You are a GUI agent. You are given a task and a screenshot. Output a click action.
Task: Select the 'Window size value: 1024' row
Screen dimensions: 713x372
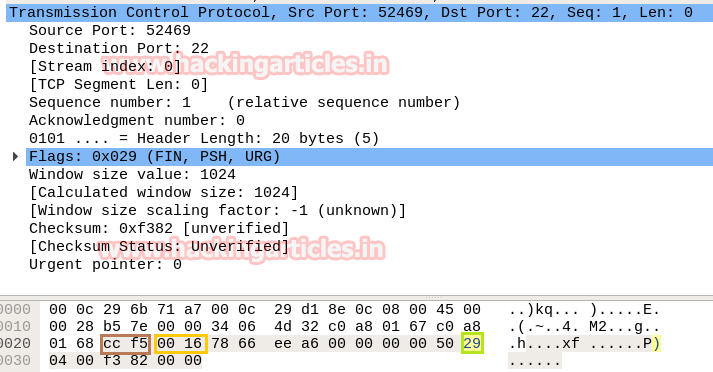[x=132, y=175]
